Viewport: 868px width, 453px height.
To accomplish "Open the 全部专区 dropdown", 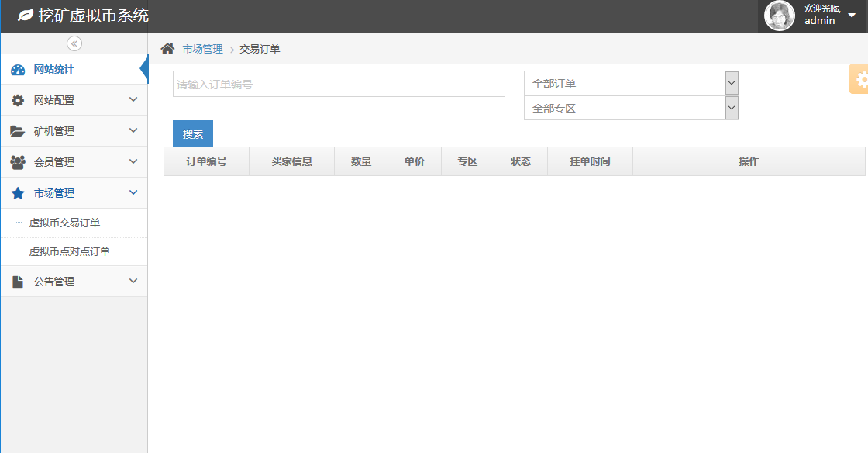I will pos(631,109).
